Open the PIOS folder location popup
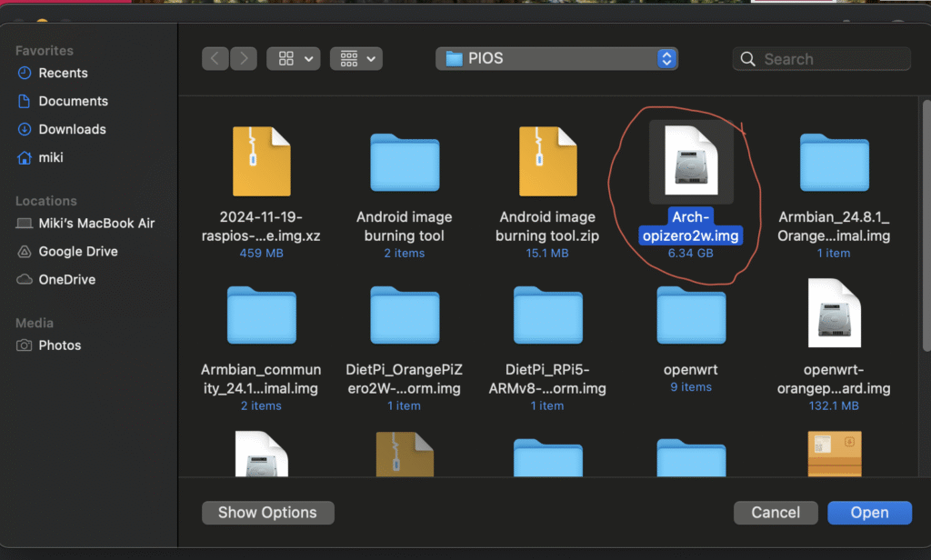The image size is (931, 560). tap(556, 59)
